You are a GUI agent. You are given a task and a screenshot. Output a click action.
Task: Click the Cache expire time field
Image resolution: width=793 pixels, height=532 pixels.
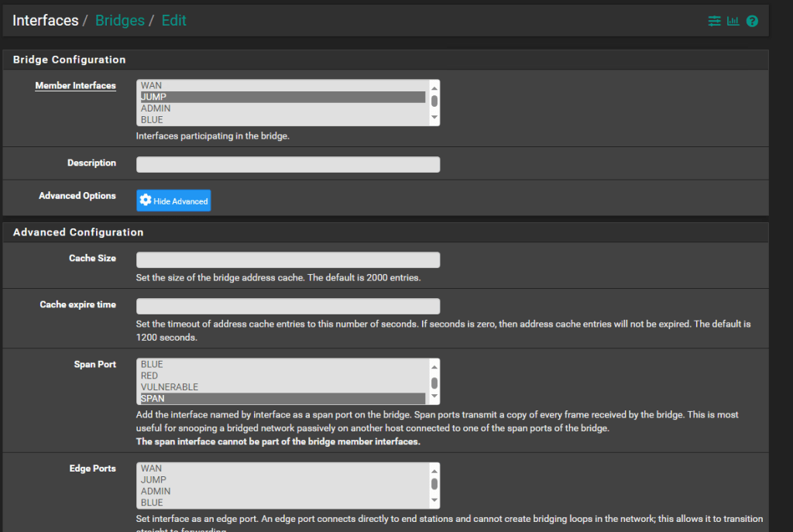288,307
